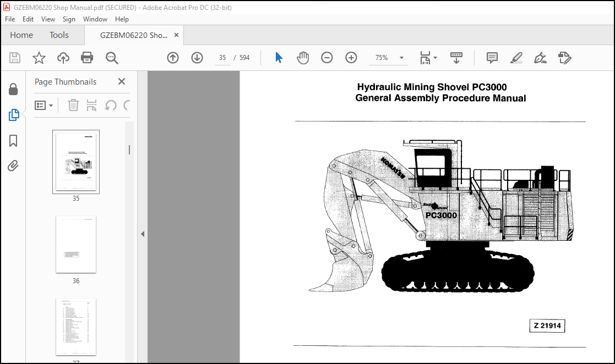
Task: Click the Z 21914 reference box
Action: (547, 326)
